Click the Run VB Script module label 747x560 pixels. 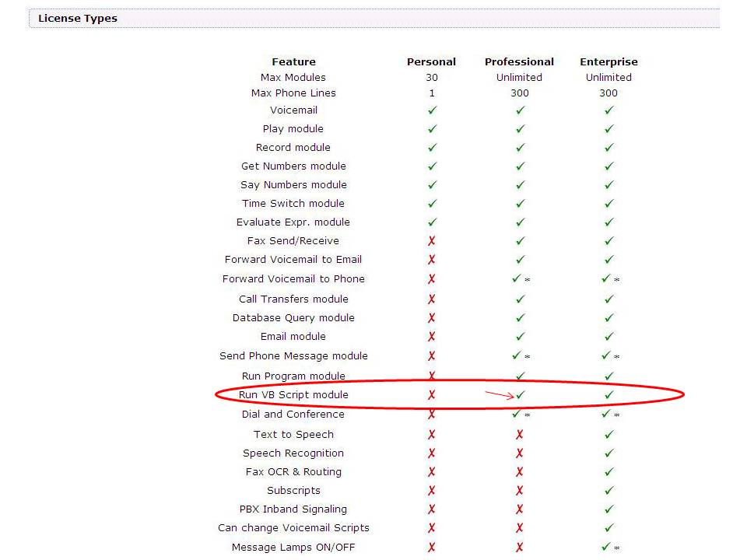[293, 394]
